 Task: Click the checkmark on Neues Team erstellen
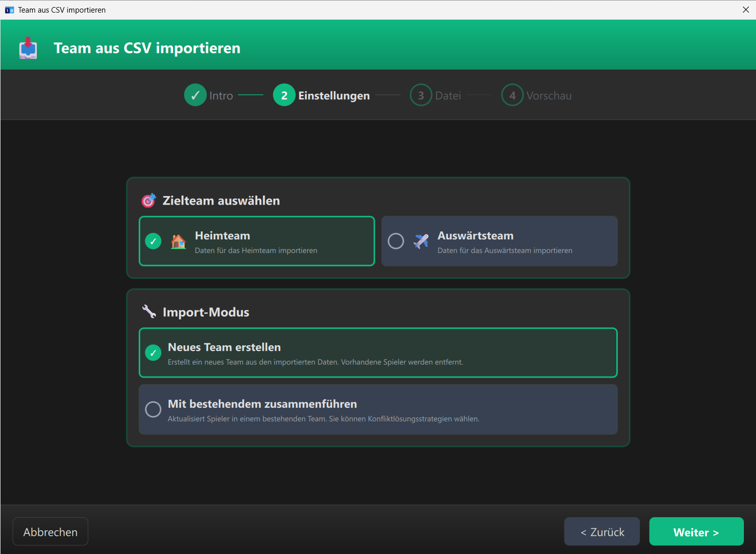click(x=153, y=353)
